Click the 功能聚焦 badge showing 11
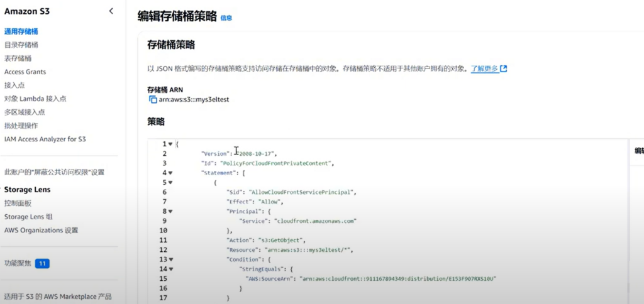 (42, 264)
